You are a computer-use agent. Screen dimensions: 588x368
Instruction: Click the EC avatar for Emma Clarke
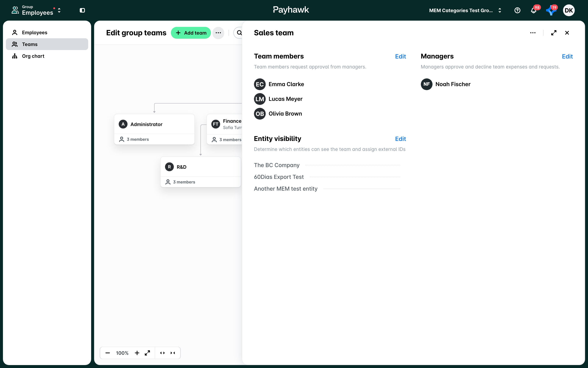pos(260,84)
